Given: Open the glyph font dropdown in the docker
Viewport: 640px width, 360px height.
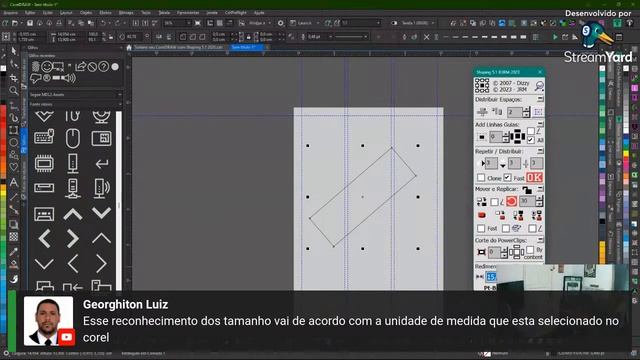Looking at the screenshot, I should coord(120,95).
